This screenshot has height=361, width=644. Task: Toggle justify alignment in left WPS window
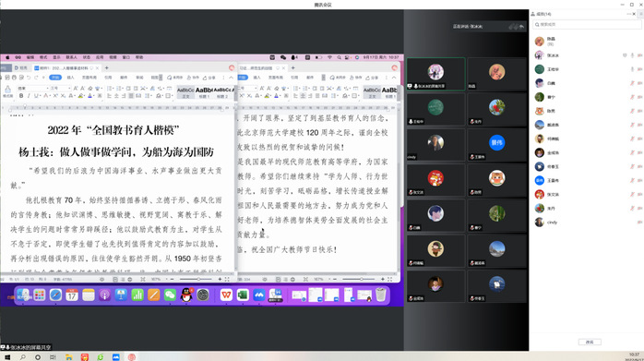tap(131, 95)
